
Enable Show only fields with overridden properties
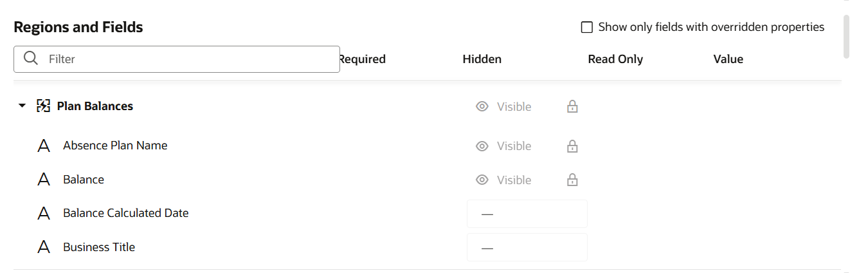(x=586, y=27)
